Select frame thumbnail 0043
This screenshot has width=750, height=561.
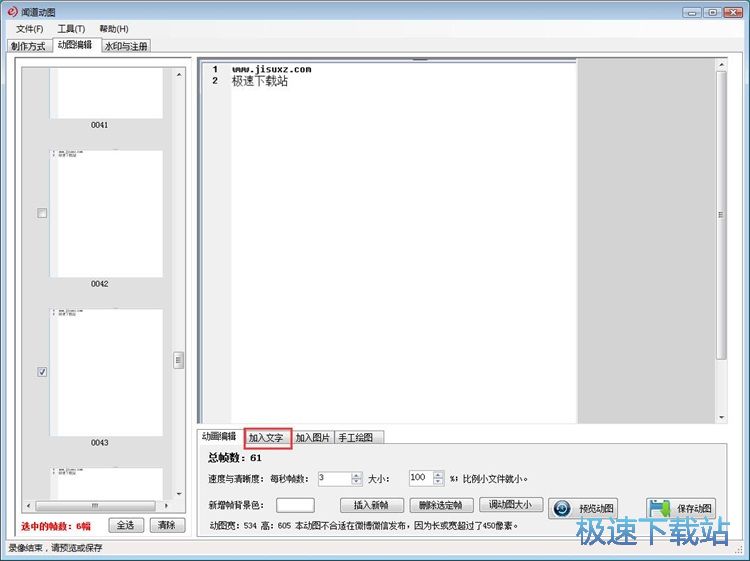click(x=106, y=372)
